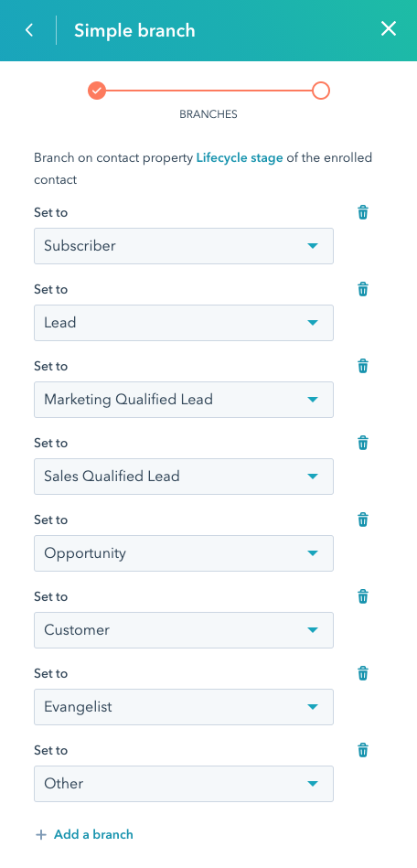Delete the Subscriber branch with trash icon
Viewport: 417px width, 868px height.
click(363, 212)
